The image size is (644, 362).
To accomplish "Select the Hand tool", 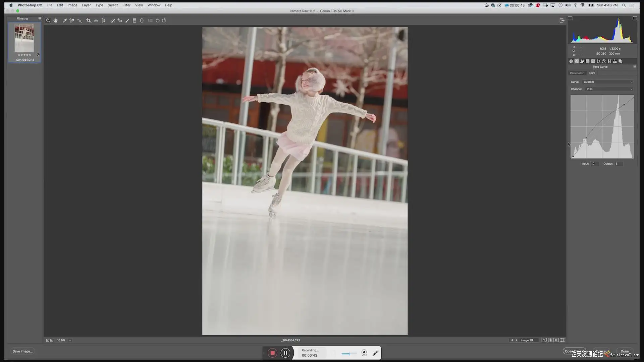I will (56, 21).
